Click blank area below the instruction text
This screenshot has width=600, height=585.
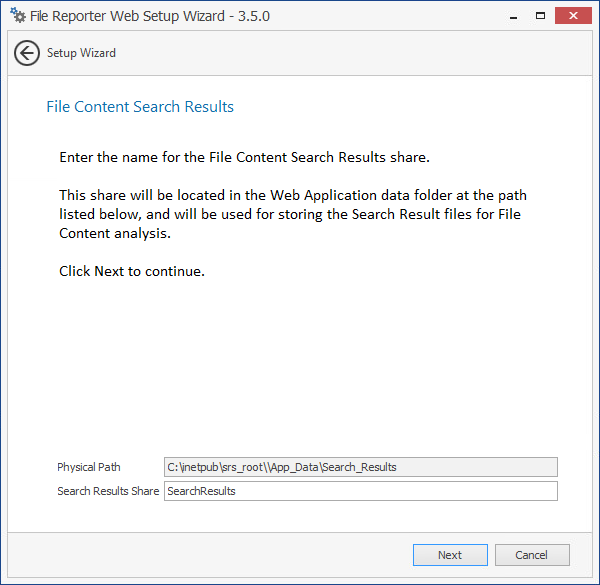pyautogui.click(x=300, y=370)
